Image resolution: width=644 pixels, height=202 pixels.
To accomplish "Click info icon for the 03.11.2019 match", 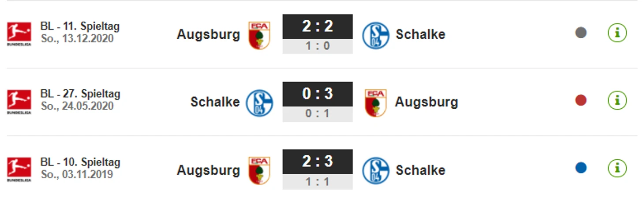I will tap(617, 168).
